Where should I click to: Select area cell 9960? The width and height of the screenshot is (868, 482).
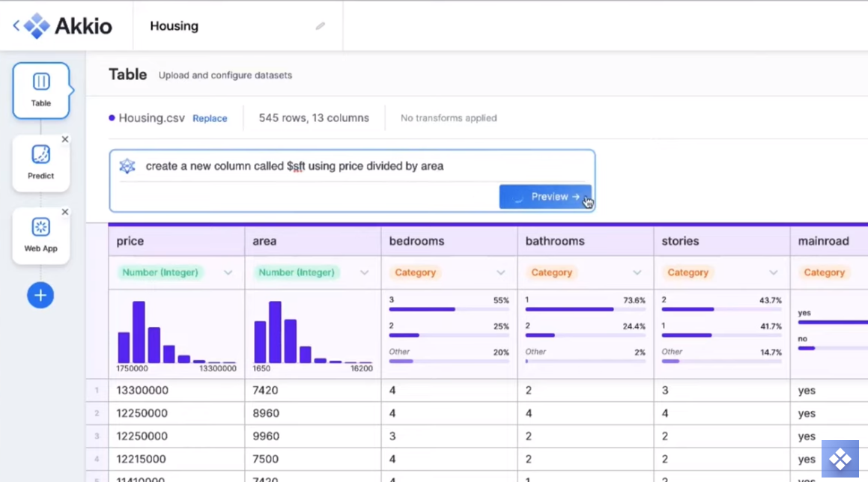313,436
